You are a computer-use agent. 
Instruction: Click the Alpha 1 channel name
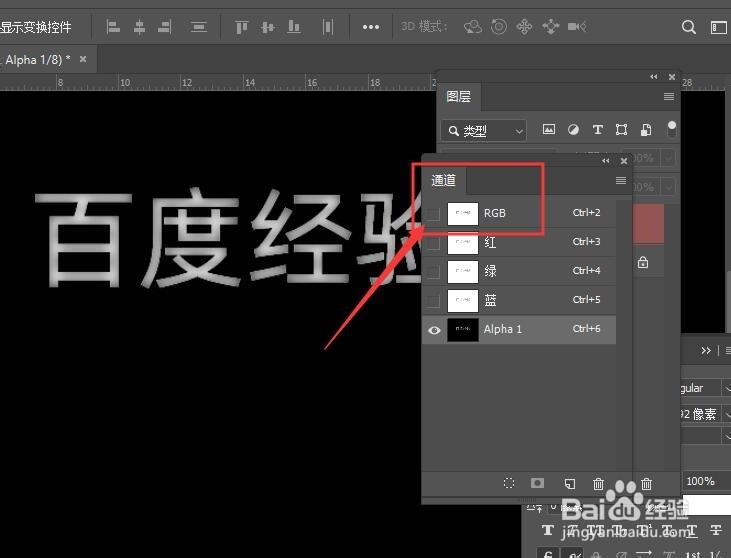click(503, 329)
